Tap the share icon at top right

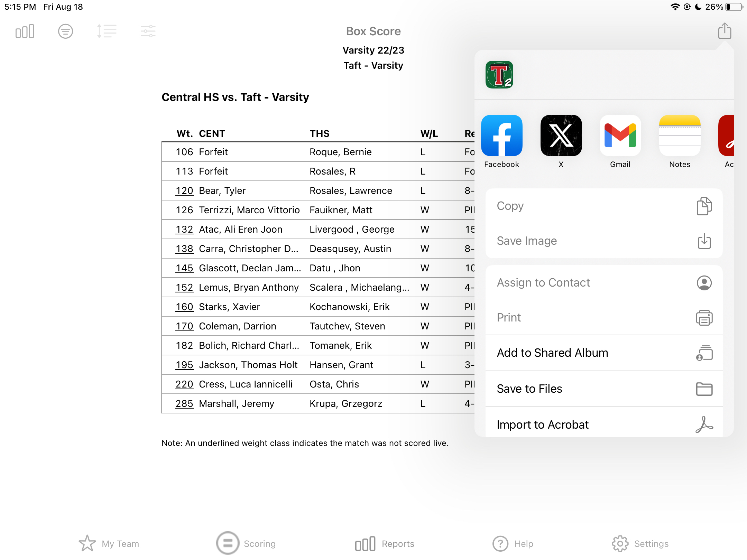click(725, 31)
